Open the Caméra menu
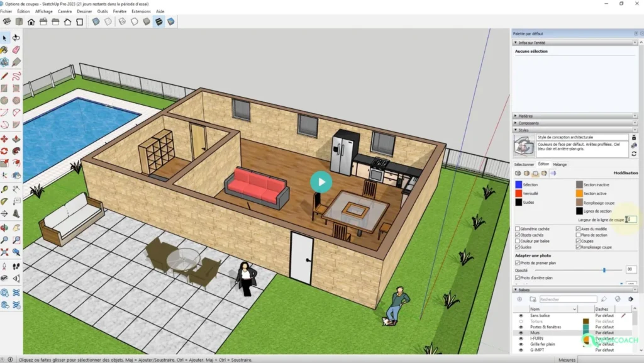 point(64,11)
